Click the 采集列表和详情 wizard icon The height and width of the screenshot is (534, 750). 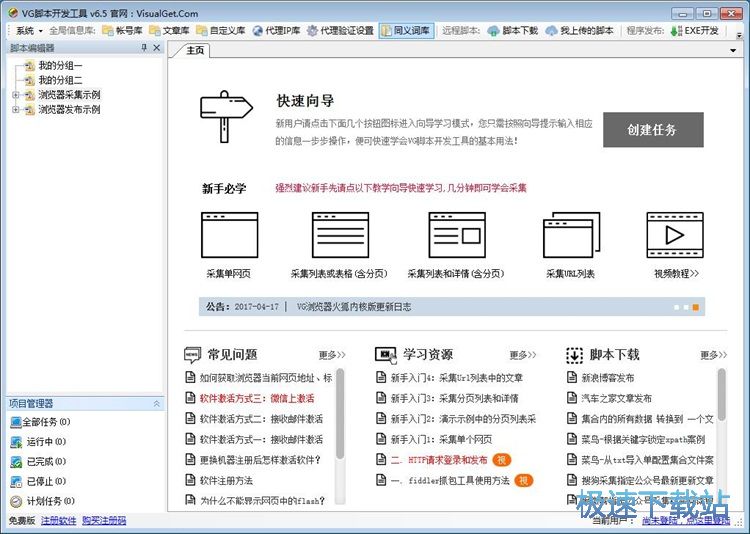(x=457, y=235)
